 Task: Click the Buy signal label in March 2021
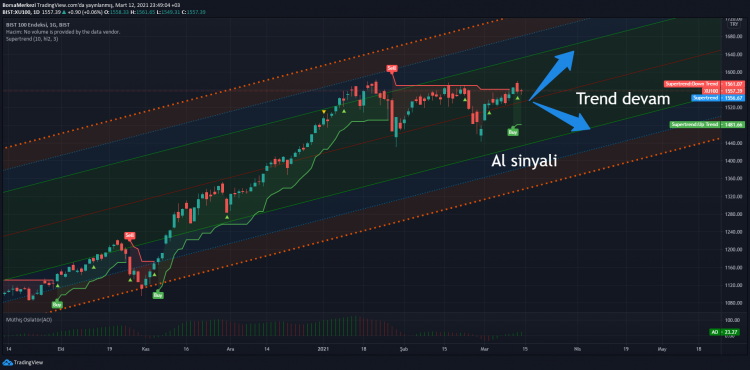(513, 131)
